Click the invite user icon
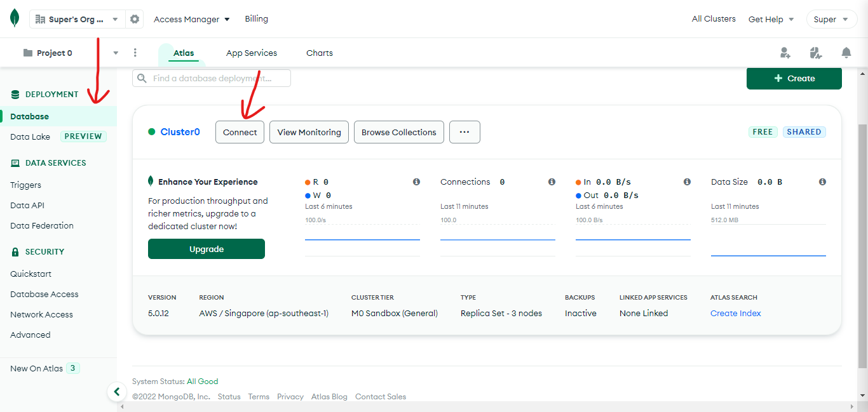868x412 pixels. [785, 53]
